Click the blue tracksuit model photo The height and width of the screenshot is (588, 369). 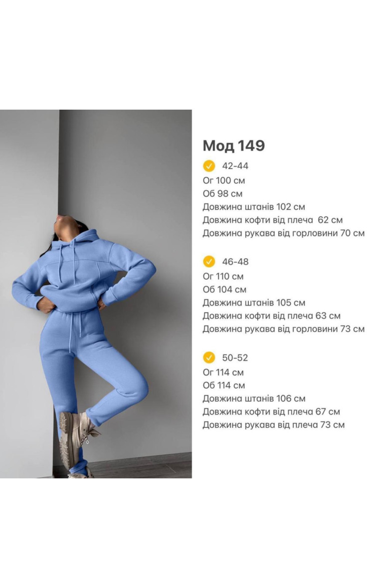96,294
